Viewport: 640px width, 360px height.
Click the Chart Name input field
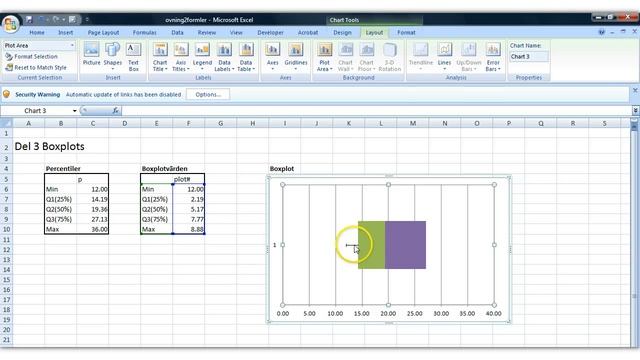[x=528, y=56]
